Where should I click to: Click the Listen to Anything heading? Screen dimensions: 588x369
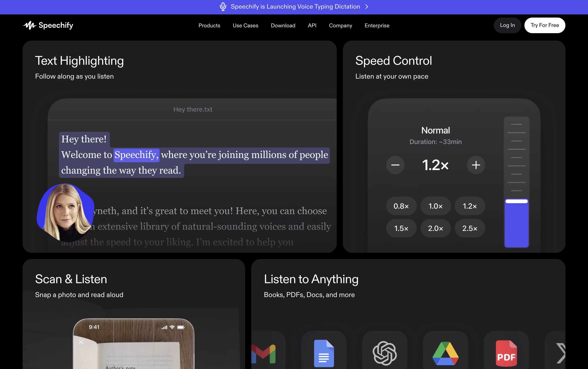point(311,279)
